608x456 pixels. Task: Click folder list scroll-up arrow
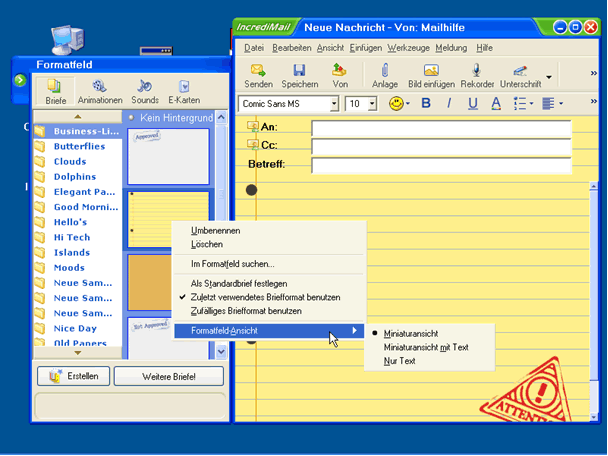[x=78, y=116]
